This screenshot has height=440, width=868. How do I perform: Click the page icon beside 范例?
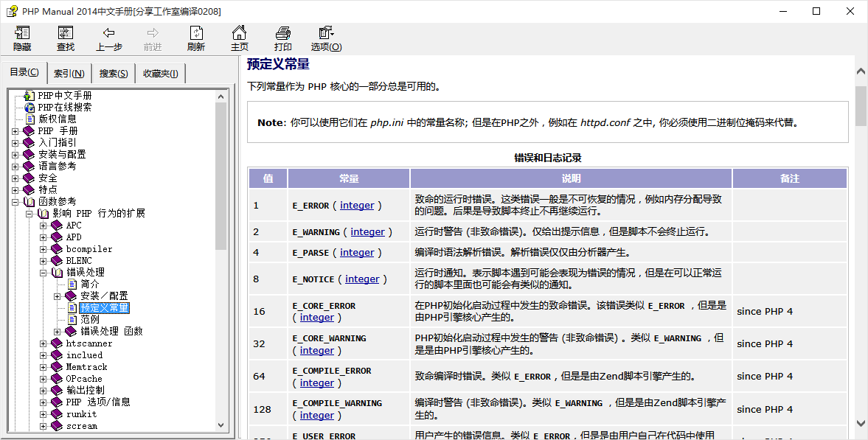72,319
